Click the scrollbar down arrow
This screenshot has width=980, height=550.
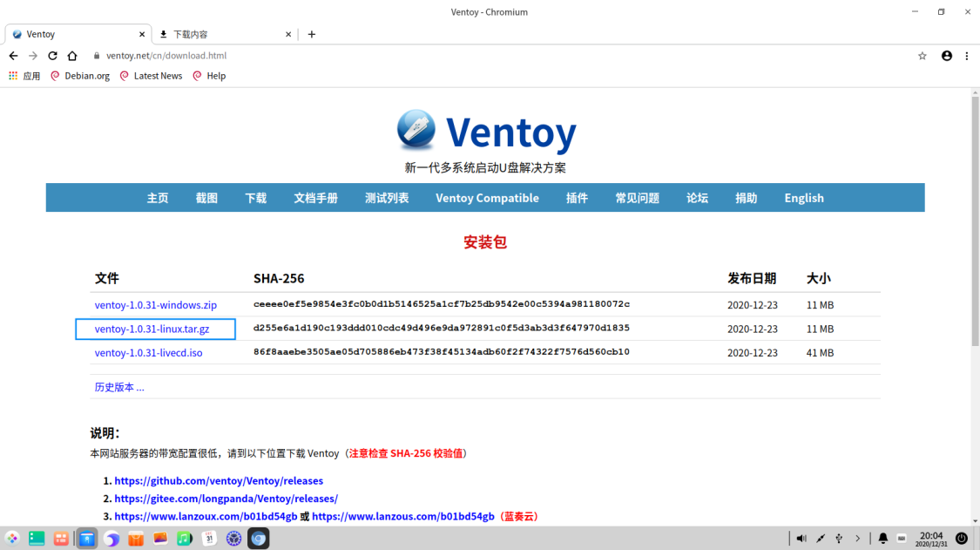[x=975, y=521]
